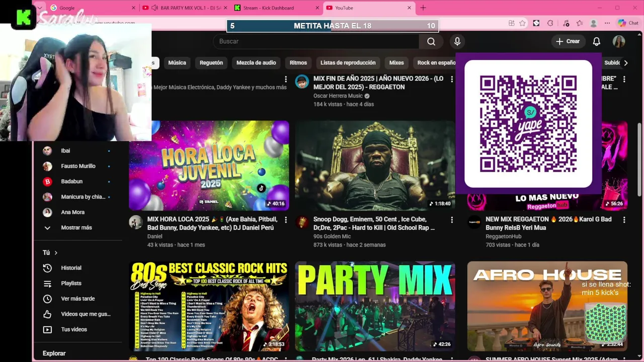Add this page to favorites star

coord(522,23)
